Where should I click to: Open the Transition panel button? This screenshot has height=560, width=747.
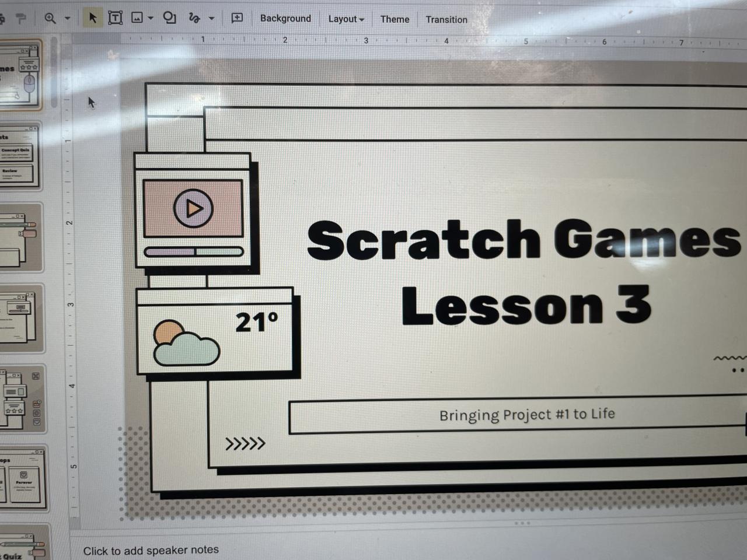pos(446,20)
